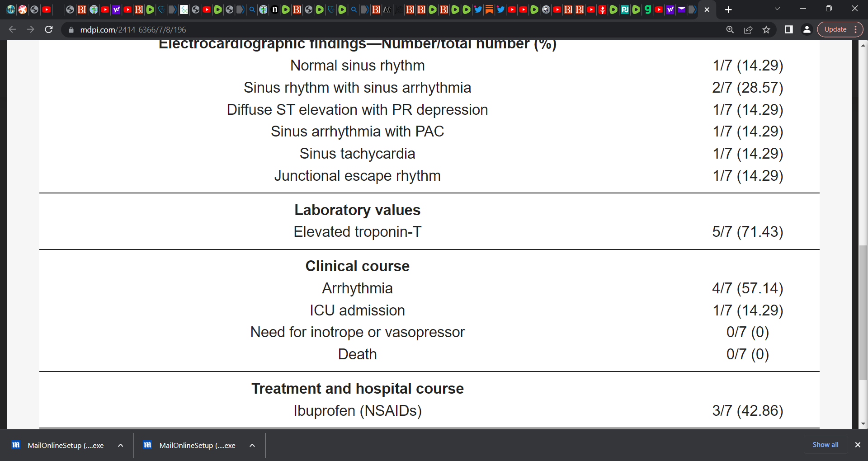
Task: Open the browser side panel
Action: (789, 29)
